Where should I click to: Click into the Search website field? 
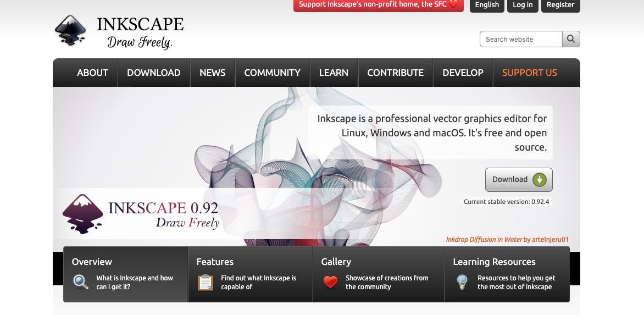[x=520, y=39]
